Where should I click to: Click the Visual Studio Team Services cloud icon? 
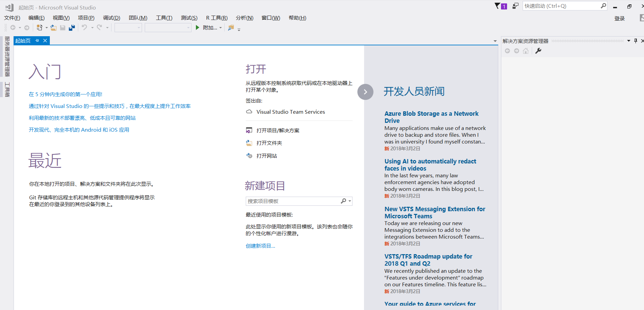click(249, 112)
